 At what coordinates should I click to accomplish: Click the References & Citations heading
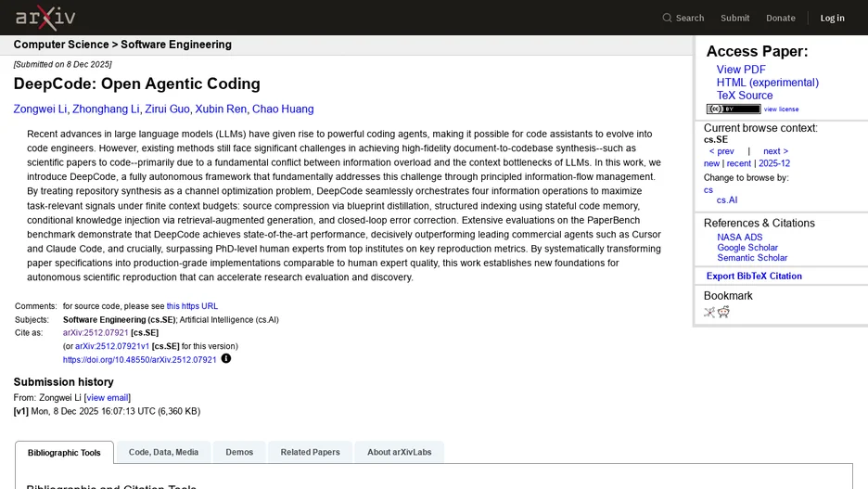pyautogui.click(x=759, y=224)
